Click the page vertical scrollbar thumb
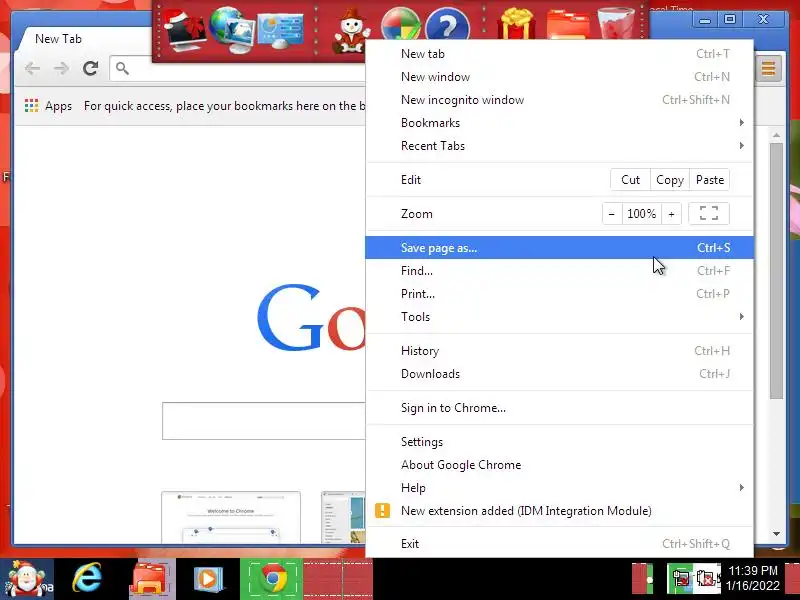The width and height of the screenshot is (800, 600). pyautogui.click(x=776, y=270)
